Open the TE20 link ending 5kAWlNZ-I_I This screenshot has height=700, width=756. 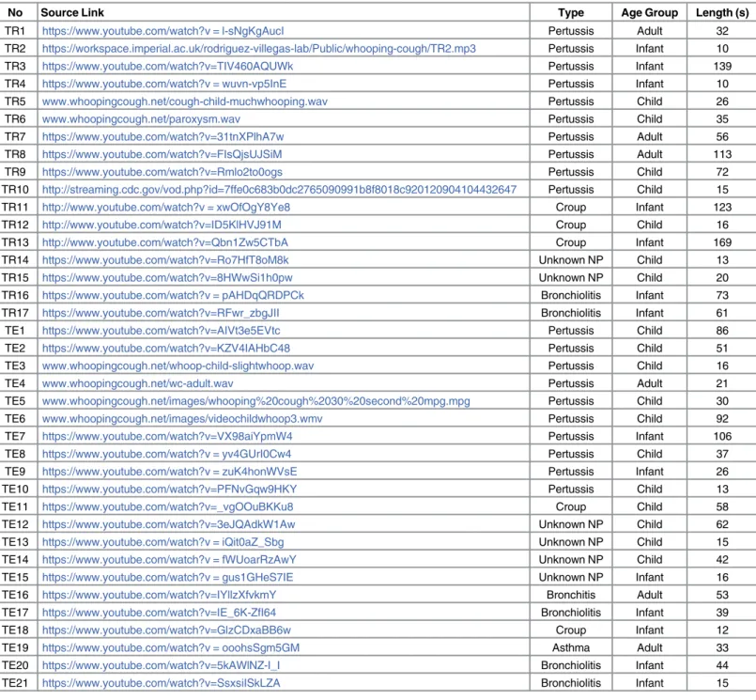click(x=161, y=665)
